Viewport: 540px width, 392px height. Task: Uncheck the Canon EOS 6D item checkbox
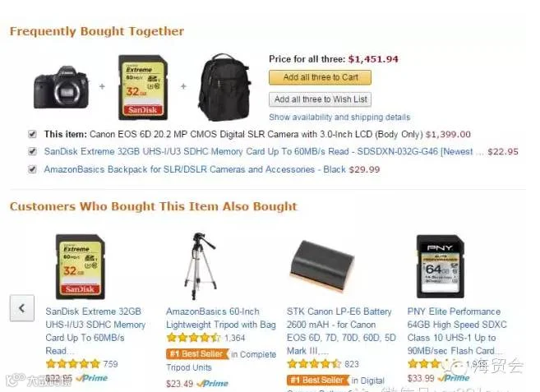(x=32, y=134)
